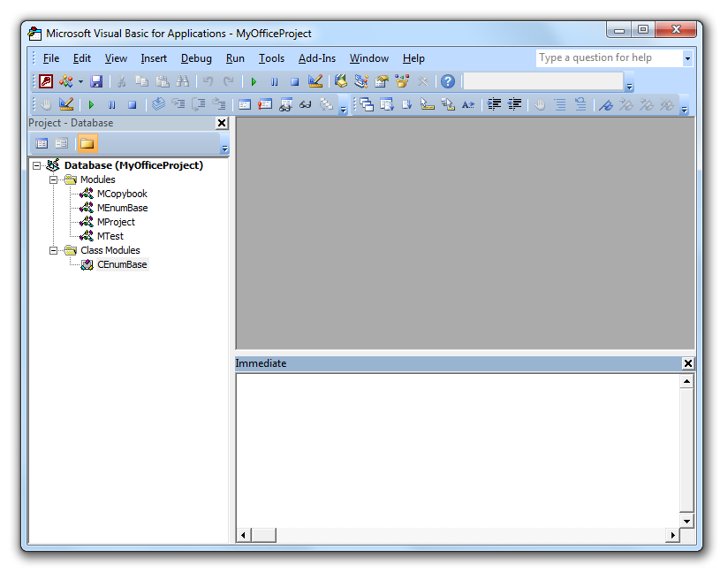The image size is (728, 572).
Task: Open the Insert Module dropdown arrow
Action: 80,82
